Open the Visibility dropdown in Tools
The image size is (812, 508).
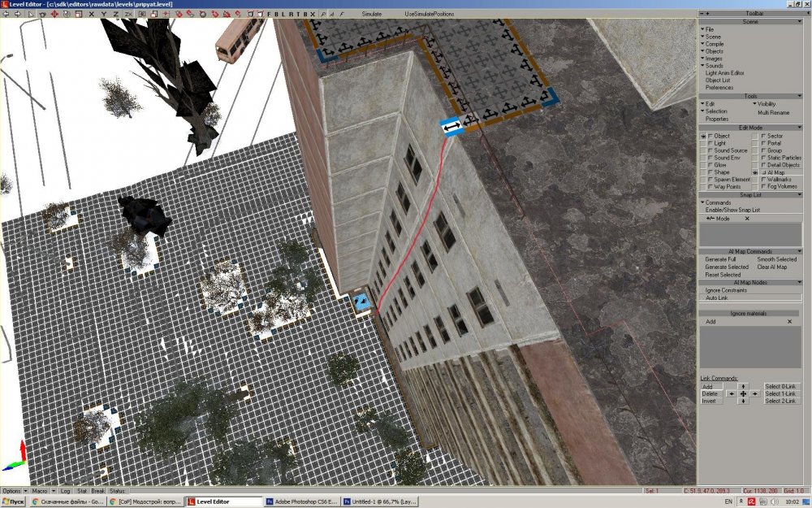click(x=764, y=104)
